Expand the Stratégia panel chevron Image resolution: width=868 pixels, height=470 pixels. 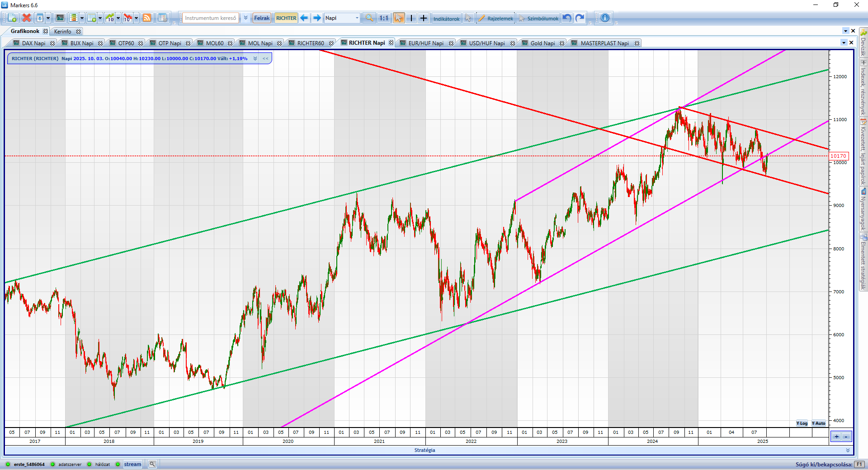[848, 450]
